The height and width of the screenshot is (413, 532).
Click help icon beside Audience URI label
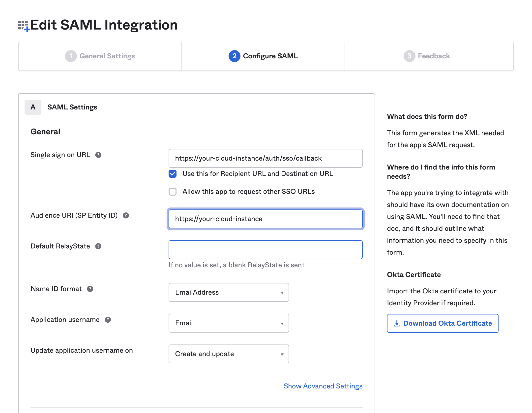[x=126, y=215]
